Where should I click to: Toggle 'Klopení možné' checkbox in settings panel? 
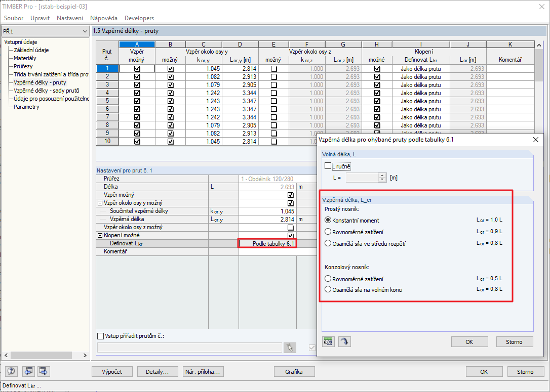pyautogui.click(x=290, y=235)
